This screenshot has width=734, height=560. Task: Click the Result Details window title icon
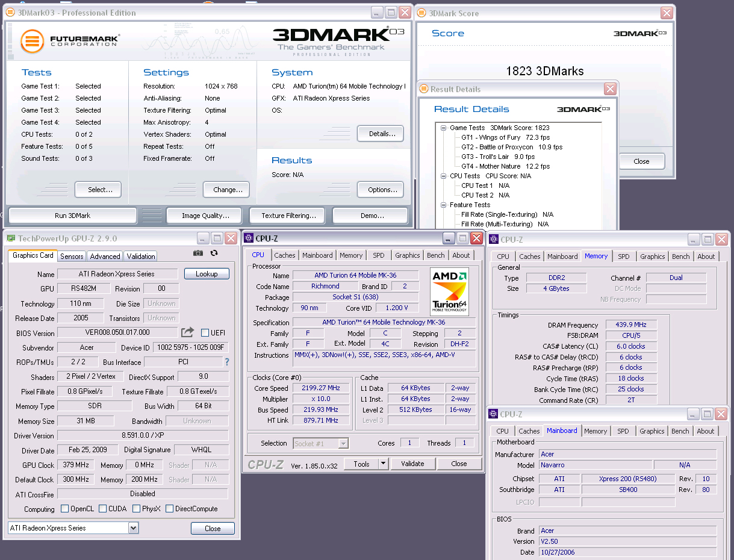(x=423, y=89)
